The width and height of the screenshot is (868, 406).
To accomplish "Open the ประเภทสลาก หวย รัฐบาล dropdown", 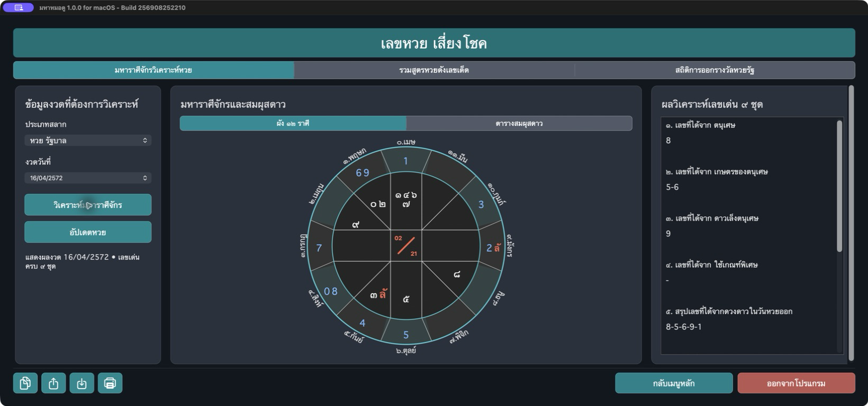I will [x=88, y=141].
